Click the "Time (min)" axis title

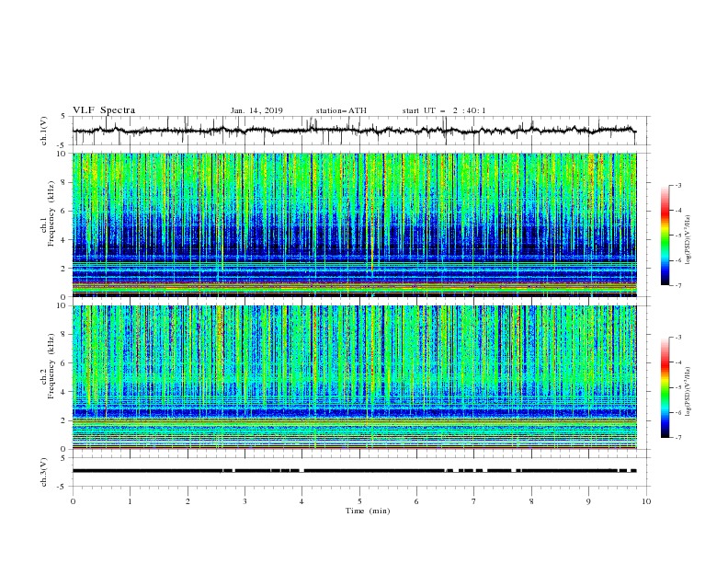tap(368, 511)
